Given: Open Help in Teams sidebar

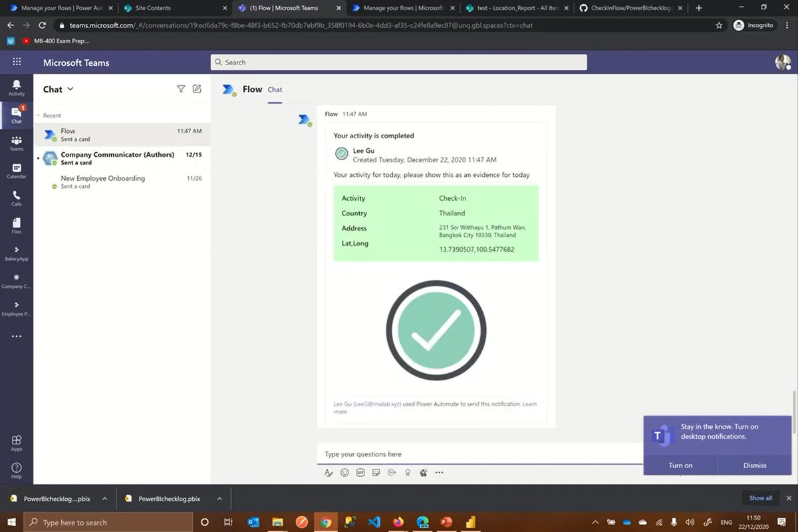Looking at the screenshot, I should (17, 470).
